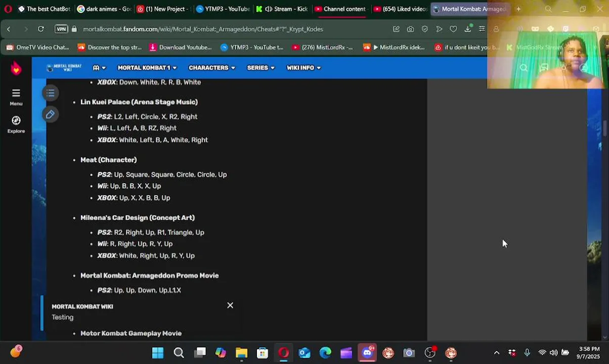Expand the CHARACTERS menu

(212, 68)
